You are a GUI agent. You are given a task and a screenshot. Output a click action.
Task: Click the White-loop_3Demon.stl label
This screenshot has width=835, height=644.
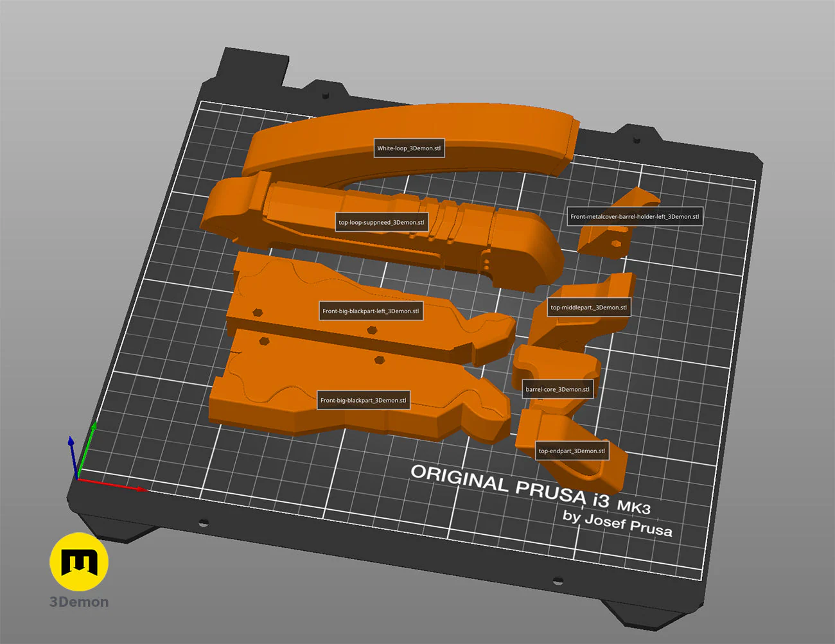pos(409,148)
